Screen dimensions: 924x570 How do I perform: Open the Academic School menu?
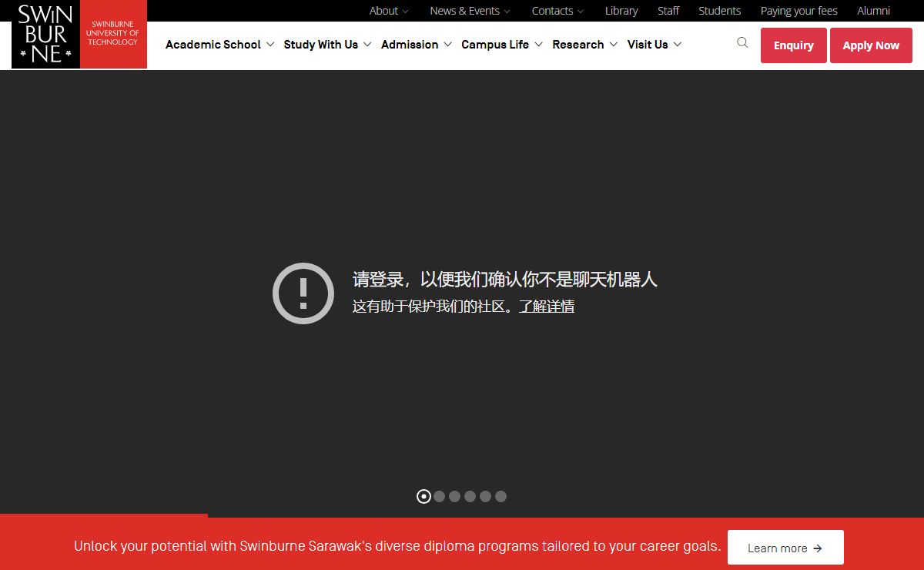(219, 45)
